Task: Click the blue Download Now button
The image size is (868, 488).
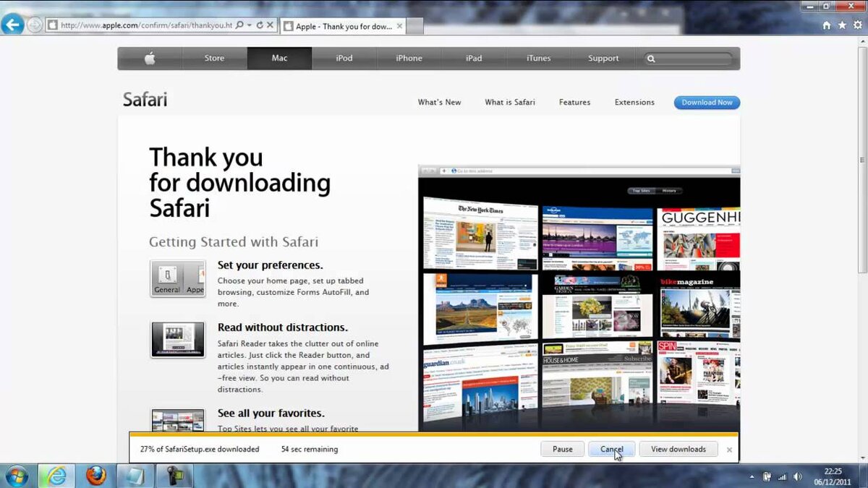Action: point(707,103)
